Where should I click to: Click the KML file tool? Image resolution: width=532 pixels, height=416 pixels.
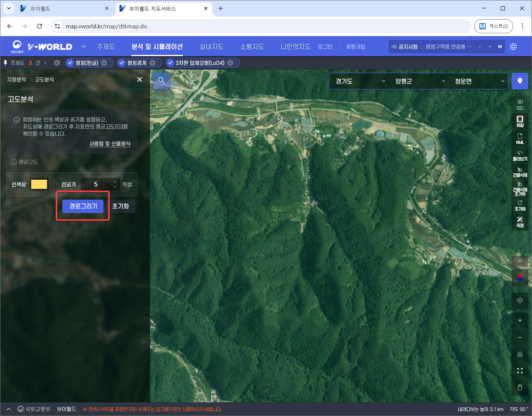(520, 139)
